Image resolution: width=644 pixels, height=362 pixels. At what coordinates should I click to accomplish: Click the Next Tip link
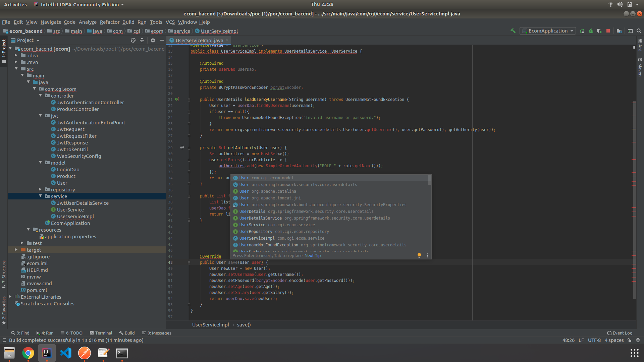click(312, 255)
